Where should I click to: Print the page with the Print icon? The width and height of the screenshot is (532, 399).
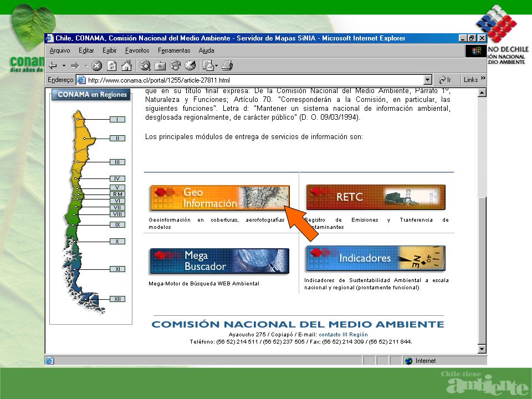coord(227,65)
